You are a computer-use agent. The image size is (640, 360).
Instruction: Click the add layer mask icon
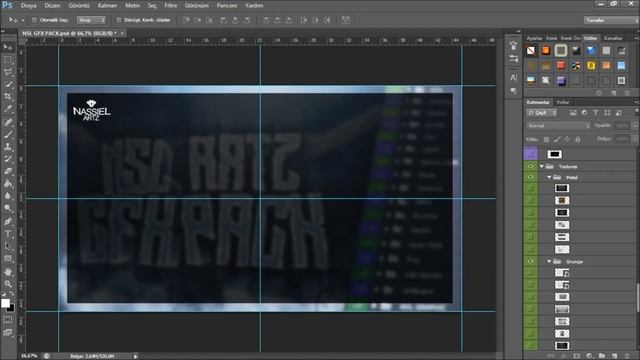point(576,356)
